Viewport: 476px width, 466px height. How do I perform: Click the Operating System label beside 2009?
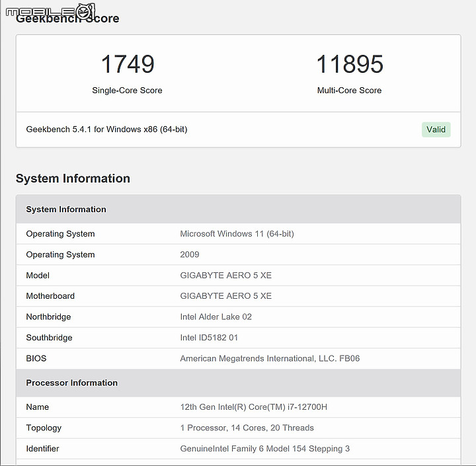coord(60,254)
